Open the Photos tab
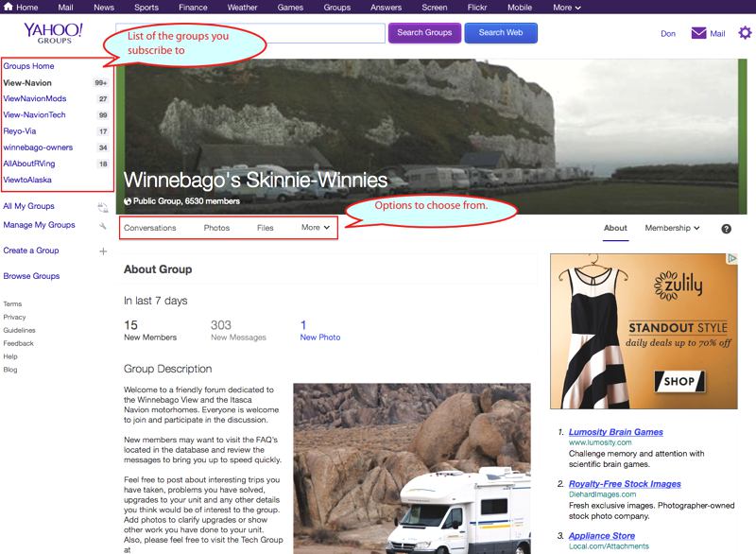Viewport: 756px width, 554px height. pos(216,228)
